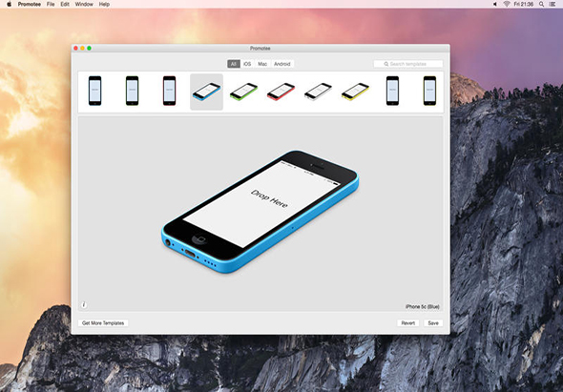Click the info icon in preview corner
The image size is (563, 392).
pos(84,305)
